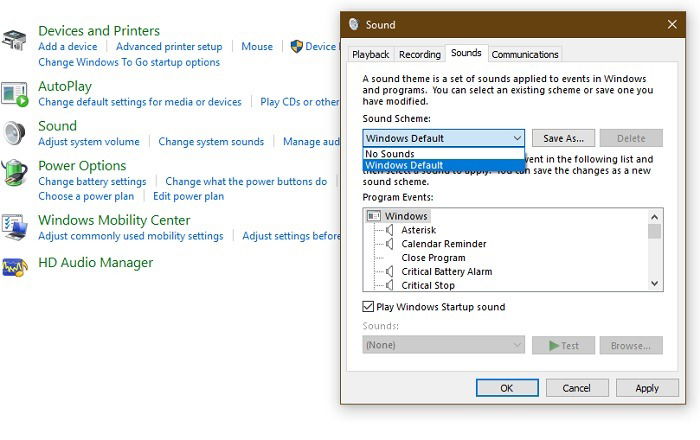Click the Critical Battery Alarm speaker icon
This screenshot has width=700, height=440.
click(390, 271)
